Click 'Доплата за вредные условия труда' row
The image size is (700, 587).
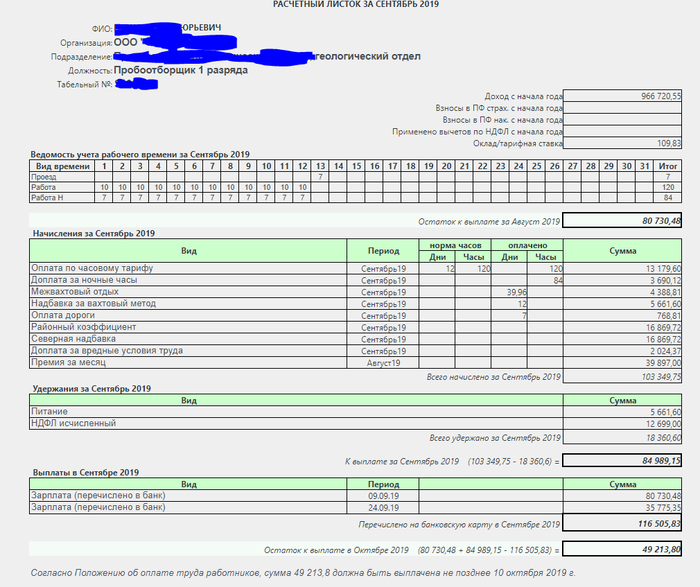point(355,351)
